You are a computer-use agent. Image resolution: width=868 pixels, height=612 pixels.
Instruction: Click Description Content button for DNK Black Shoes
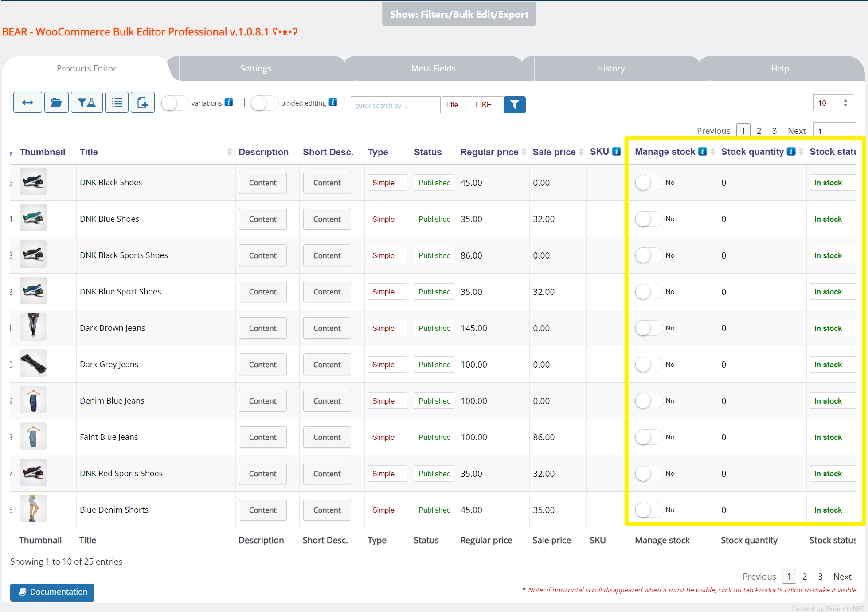click(x=263, y=183)
